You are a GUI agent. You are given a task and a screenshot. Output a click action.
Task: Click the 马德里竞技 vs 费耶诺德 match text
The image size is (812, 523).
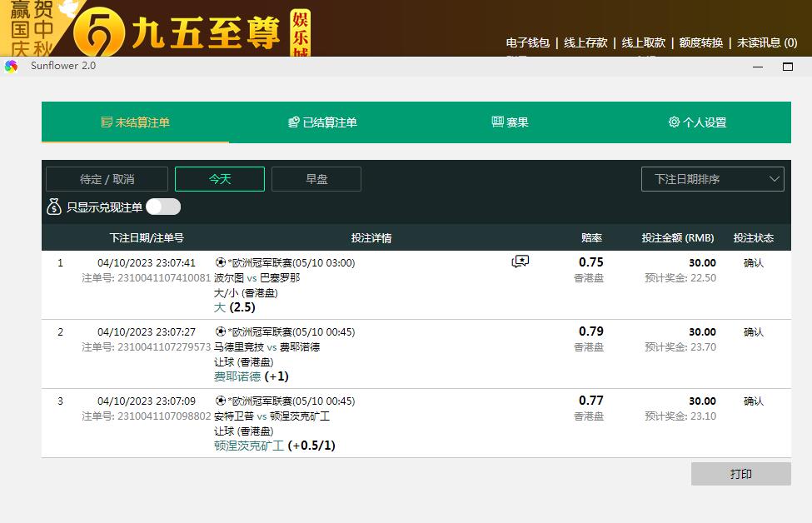267,347
